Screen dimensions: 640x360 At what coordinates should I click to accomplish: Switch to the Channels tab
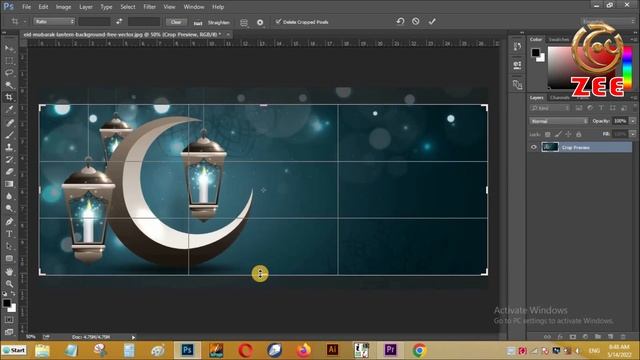pos(560,98)
